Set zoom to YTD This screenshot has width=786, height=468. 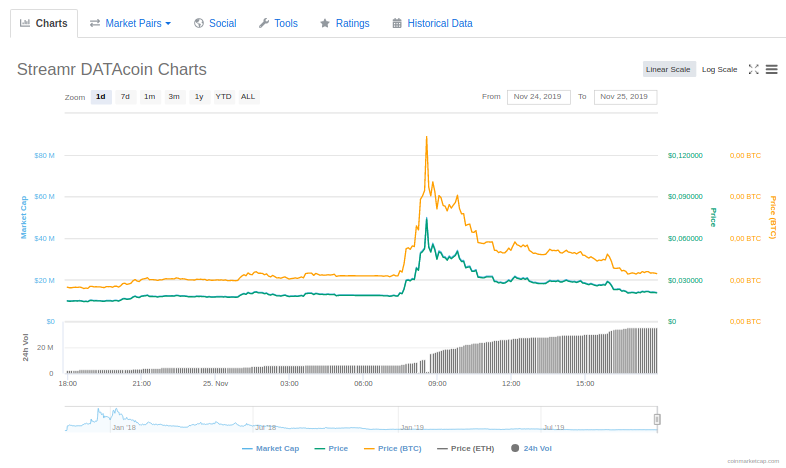pos(224,97)
